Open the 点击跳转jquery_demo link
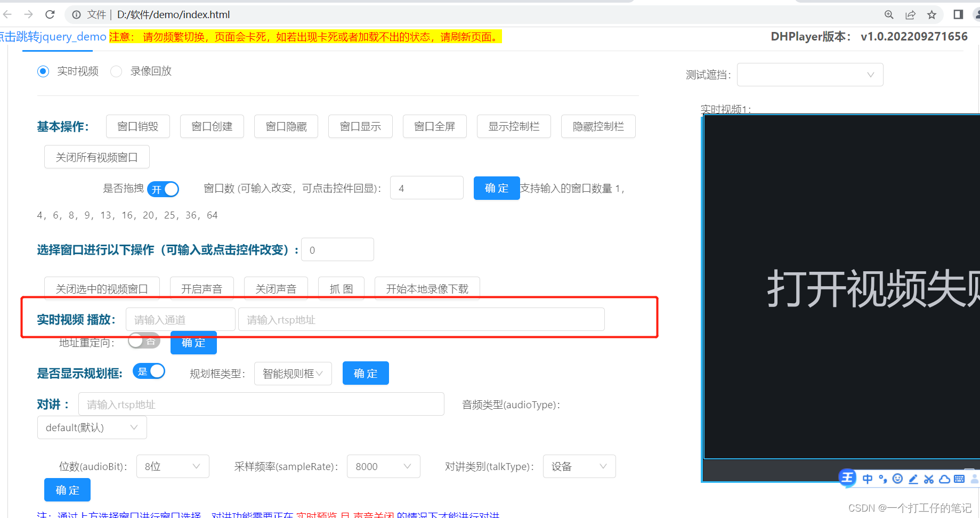The width and height of the screenshot is (980, 518). pyautogui.click(x=53, y=36)
